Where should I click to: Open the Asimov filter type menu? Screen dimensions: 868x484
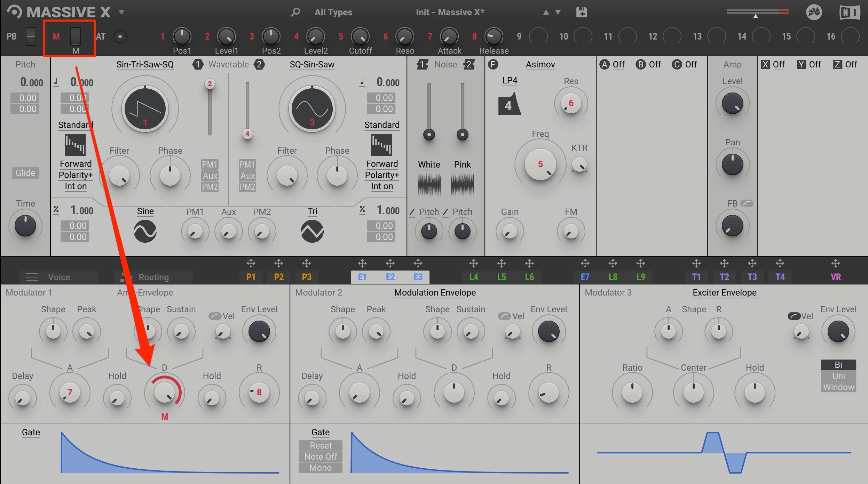coord(540,65)
